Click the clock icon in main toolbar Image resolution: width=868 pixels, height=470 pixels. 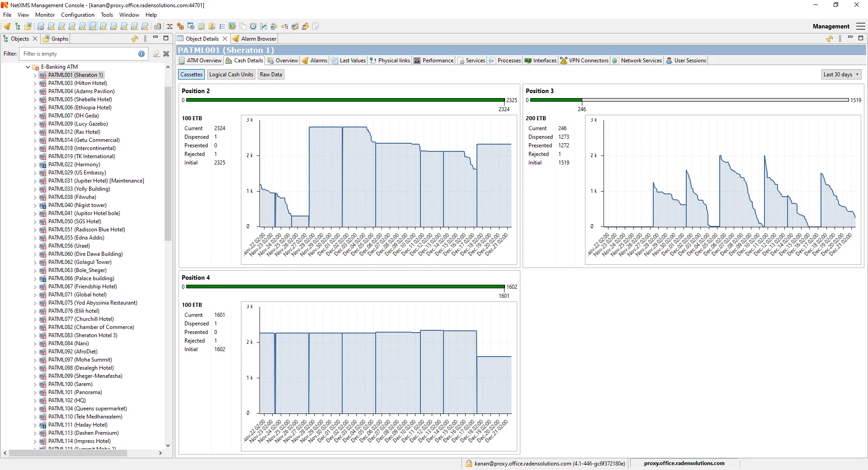(253, 27)
